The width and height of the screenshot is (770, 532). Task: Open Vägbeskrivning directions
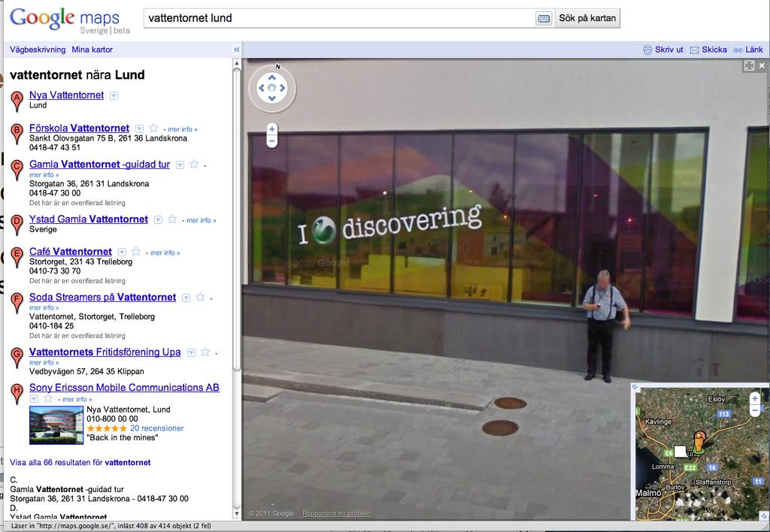[x=38, y=50]
